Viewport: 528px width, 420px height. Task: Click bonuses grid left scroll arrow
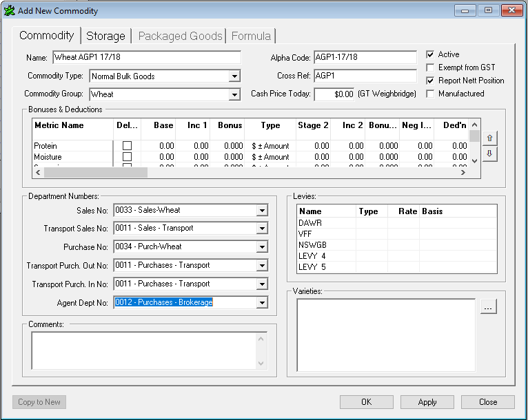(x=39, y=172)
